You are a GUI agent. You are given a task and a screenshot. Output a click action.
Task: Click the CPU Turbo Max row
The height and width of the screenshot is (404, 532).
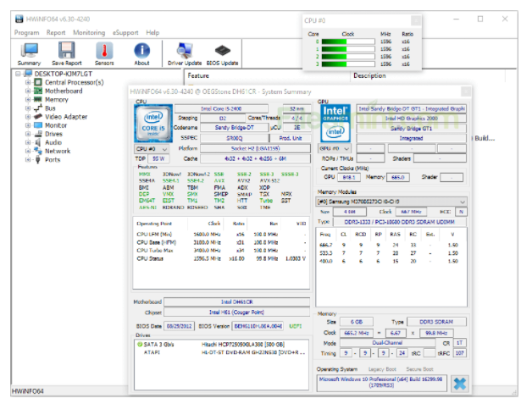[221, 251]
